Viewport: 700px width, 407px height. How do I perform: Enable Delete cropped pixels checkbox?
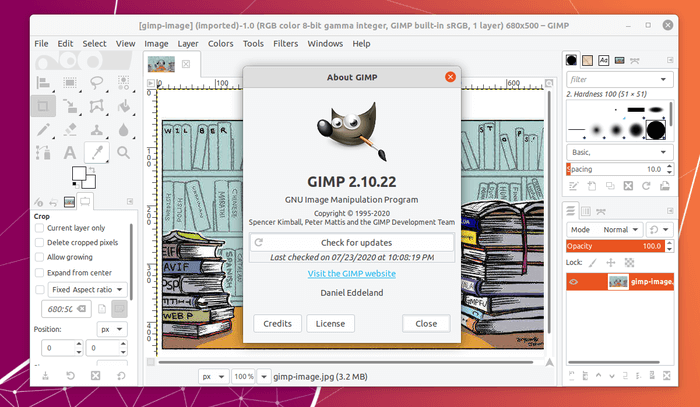39,242
